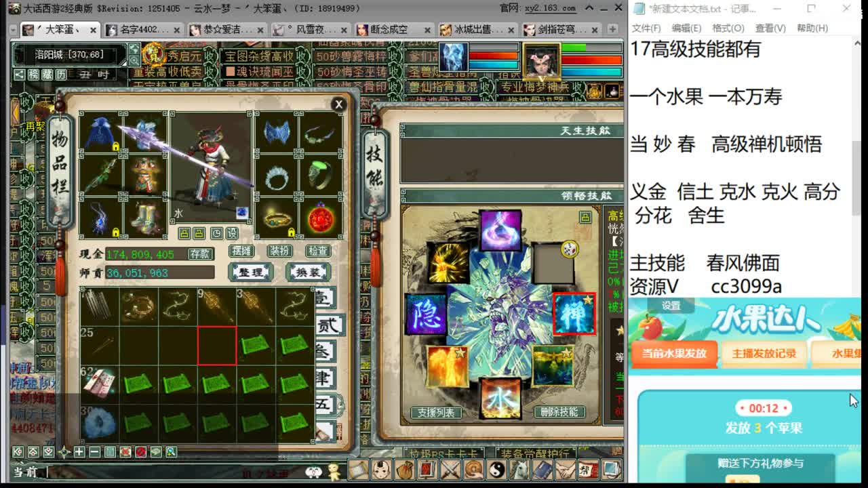Image resolution: width=868 pixels, height=488 pixels.
Task: Open the handshake icon in bottom bar
Action: coord(566,469)
